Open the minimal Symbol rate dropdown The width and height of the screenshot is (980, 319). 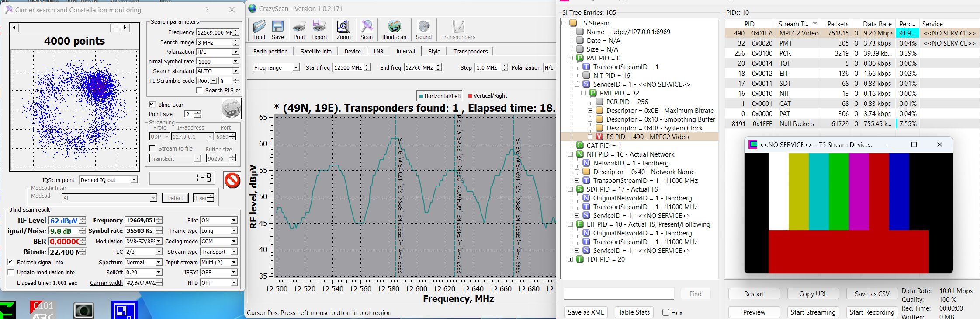tap(235, 61)
